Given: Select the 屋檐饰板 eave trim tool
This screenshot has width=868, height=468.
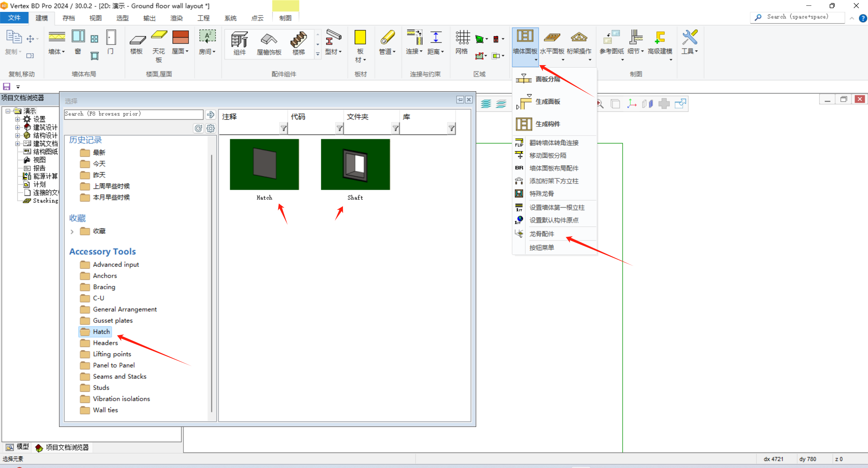Looking at the screenshot, I should pos(269,43).
